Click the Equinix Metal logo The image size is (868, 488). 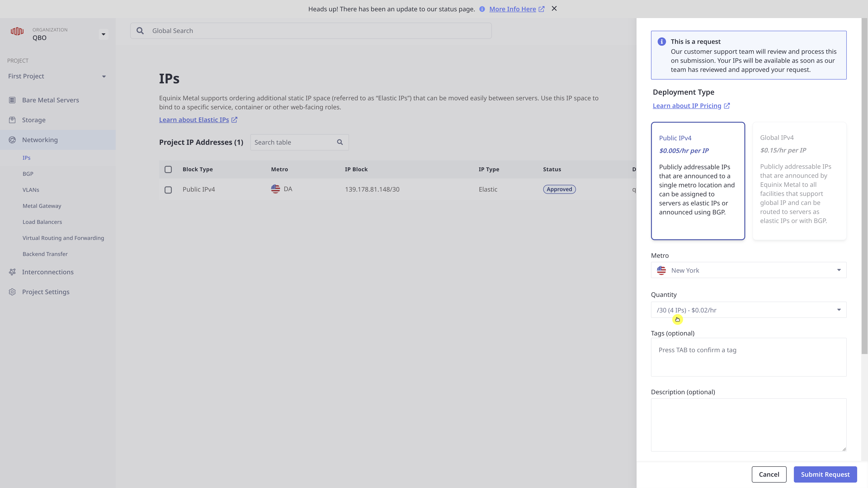17,31
